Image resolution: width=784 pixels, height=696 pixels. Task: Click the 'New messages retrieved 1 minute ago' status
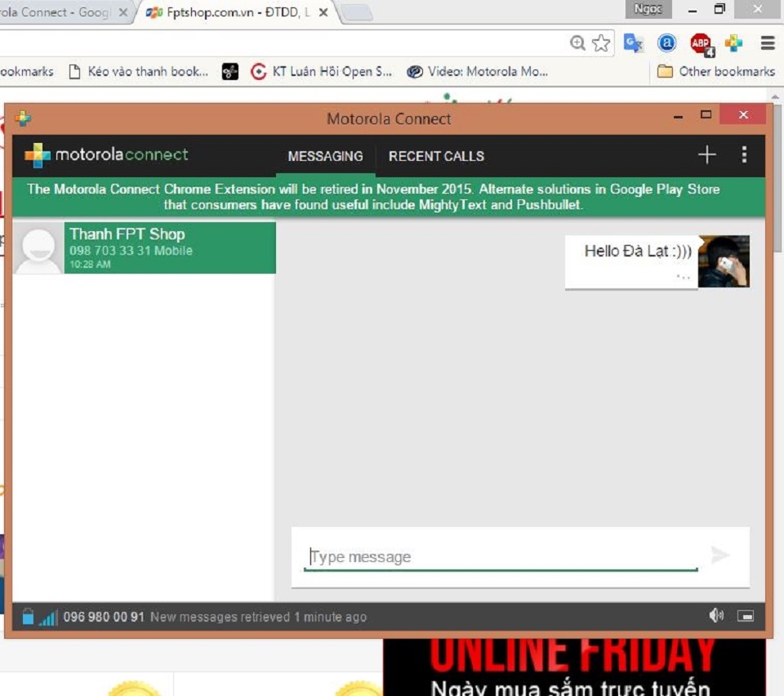point(259,617)
